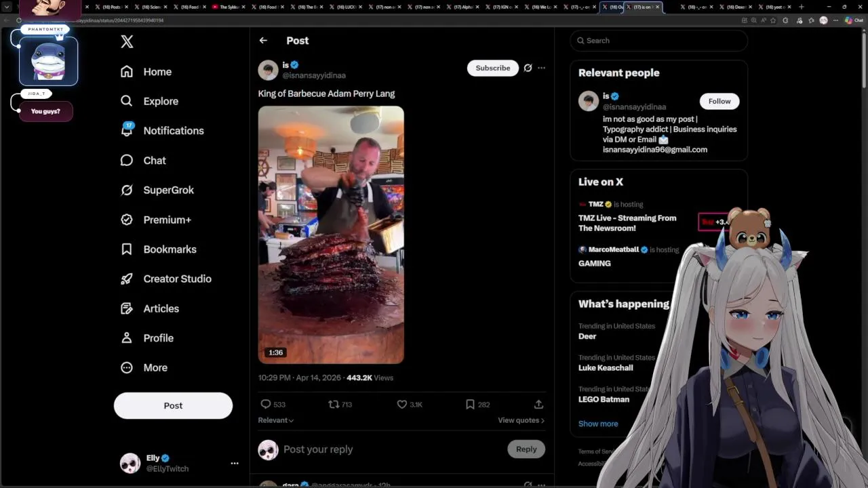Share the post via upload icon
Screen dimensions: 868x488
point(538,404)
